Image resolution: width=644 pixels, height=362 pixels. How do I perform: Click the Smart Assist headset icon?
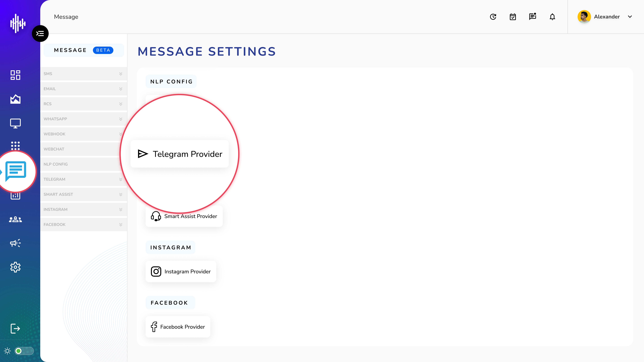click(156, 216)
